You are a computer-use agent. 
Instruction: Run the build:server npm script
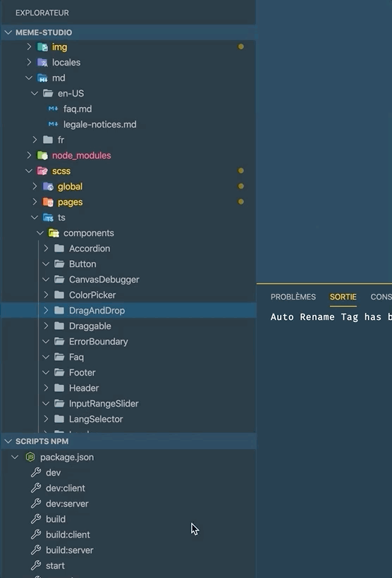tap(69, 550)
